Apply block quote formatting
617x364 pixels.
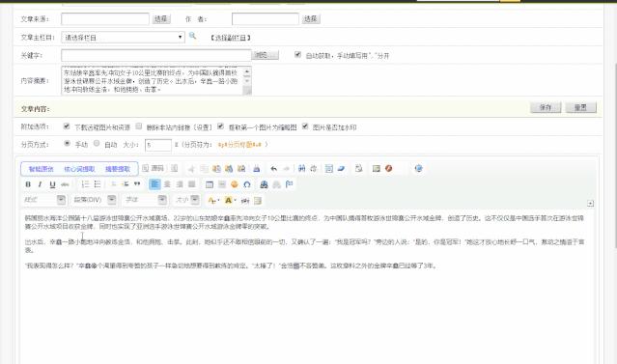click(x=137, y=184)
